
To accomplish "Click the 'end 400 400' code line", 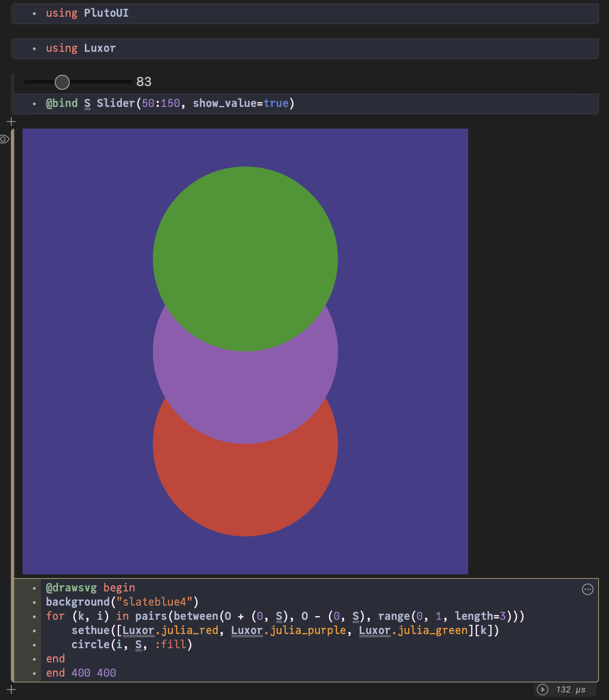I will (x=81, y=673).
